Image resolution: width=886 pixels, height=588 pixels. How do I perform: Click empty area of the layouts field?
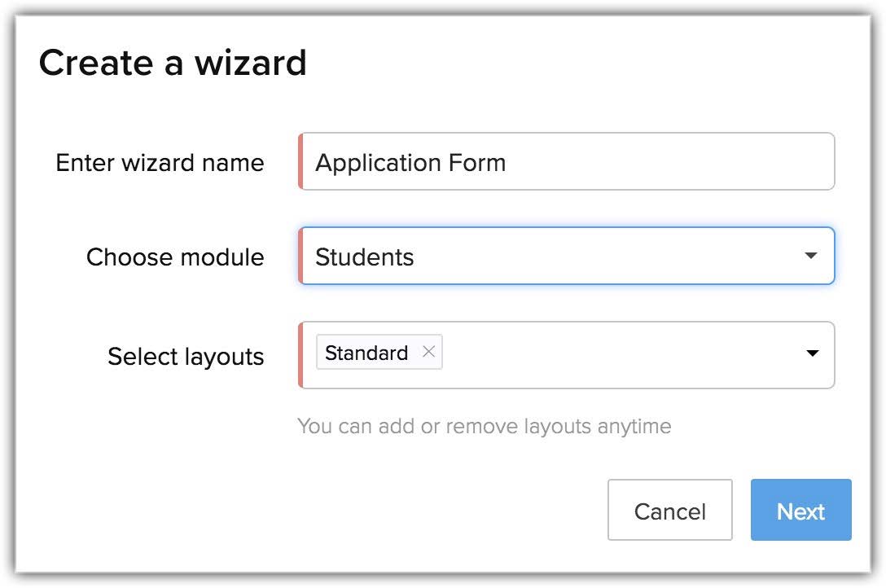[619, 354]
